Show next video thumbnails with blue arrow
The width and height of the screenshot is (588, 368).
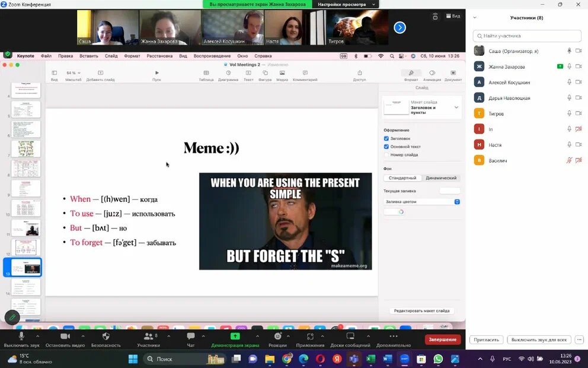click(x=400, y=27)
